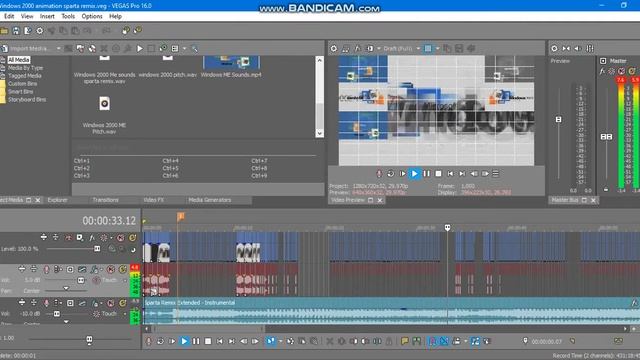
Task: Click Record button in timeline transport bar
Action: [x=149, y=341]
